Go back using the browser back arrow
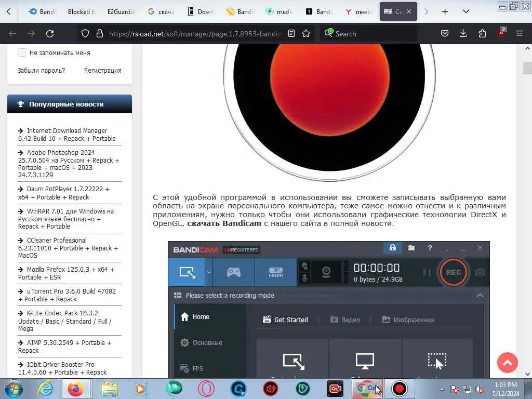 (12, 34)
